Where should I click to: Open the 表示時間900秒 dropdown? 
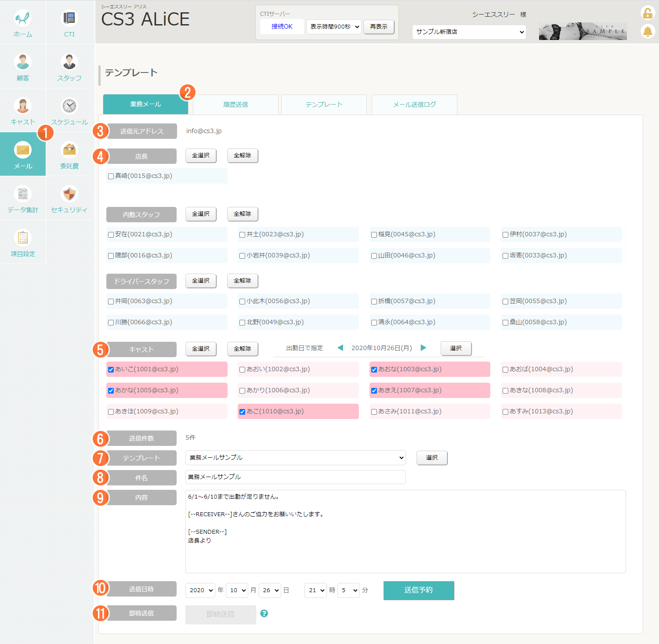tap(334, 26)
